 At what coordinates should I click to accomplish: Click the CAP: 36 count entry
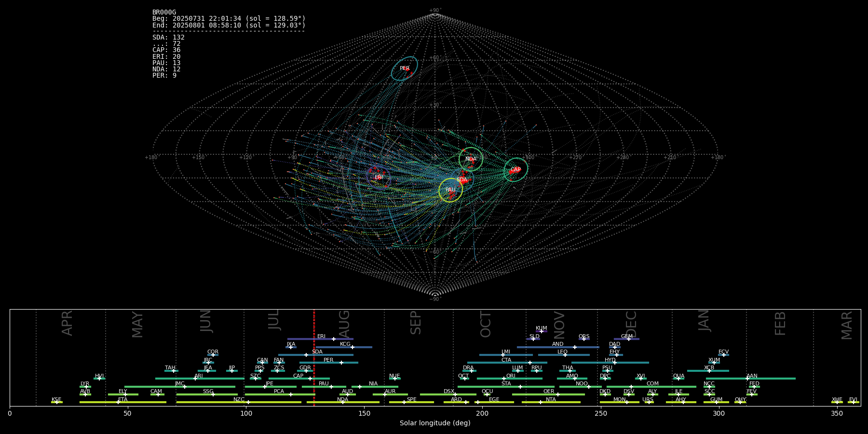point(166,50)
